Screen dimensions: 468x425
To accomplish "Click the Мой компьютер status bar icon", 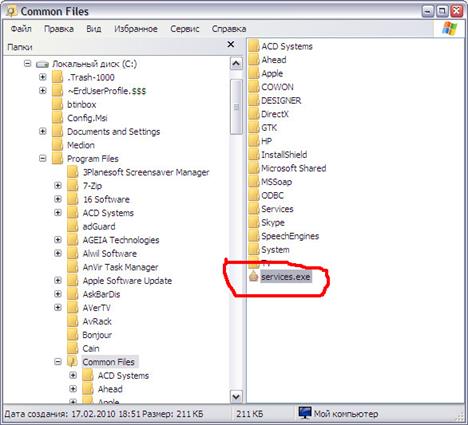I will click(305, 413).
